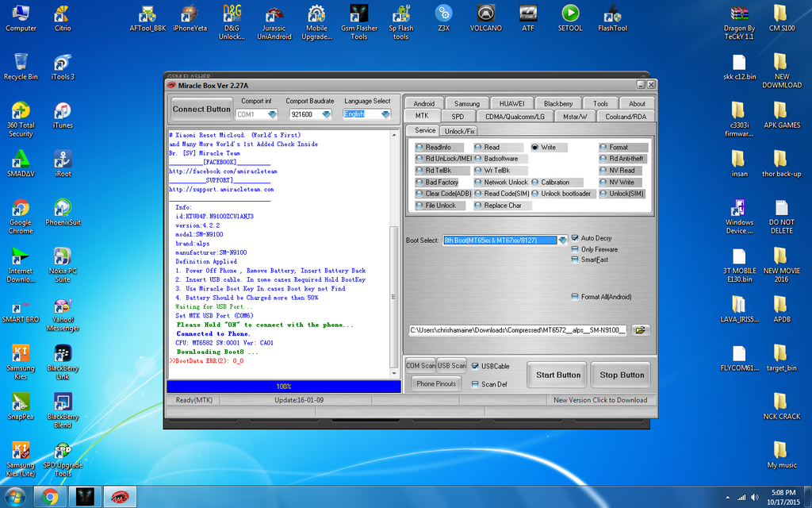Browse for firmware file with folder icon

(640, 330)
